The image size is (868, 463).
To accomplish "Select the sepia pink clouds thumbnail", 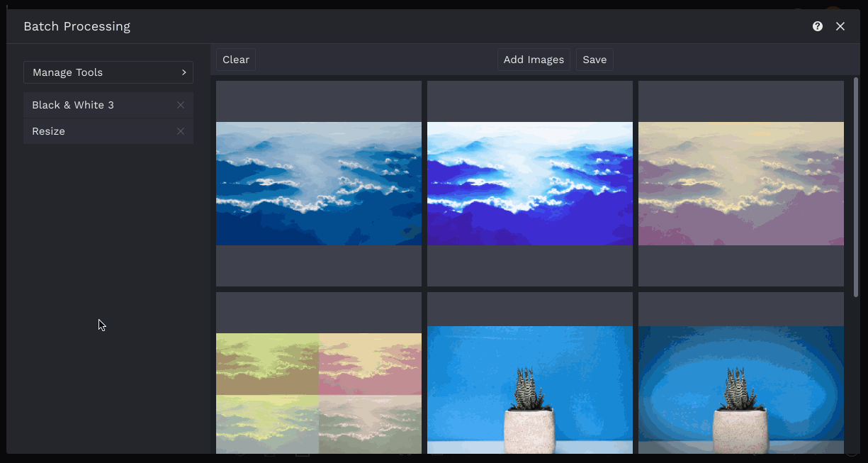I will (741, 184).
